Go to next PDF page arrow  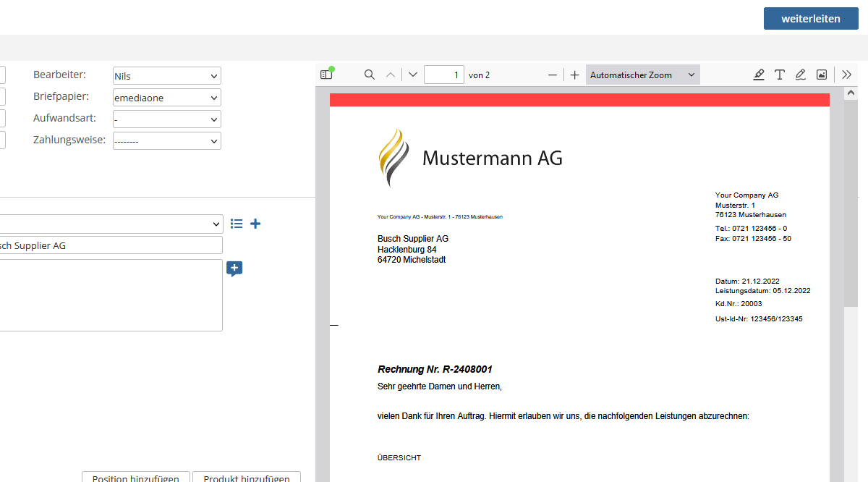tap(413, 75)
